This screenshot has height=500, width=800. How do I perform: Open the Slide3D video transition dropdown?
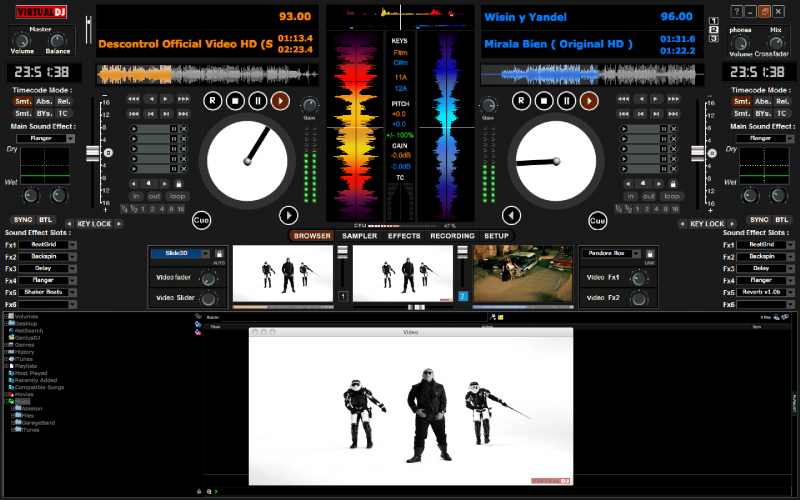tap(181, 254)
